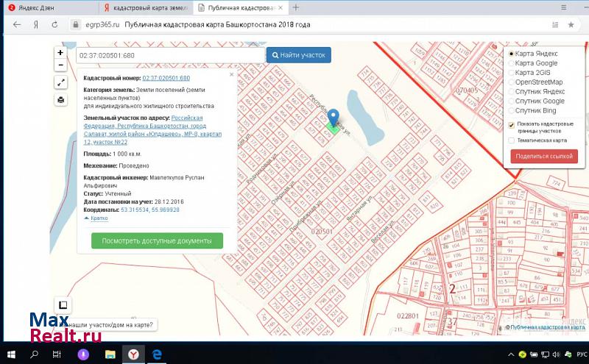Zoom out of the map with minus button

click(x=60, y=65)
